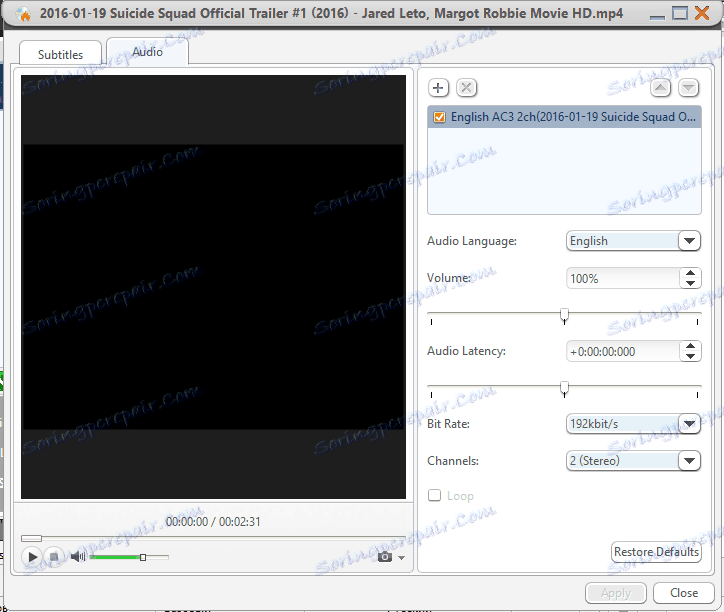Screen dimensions: 724x612
Task: Click the video seek bar handle
Action: click(31, 539)
